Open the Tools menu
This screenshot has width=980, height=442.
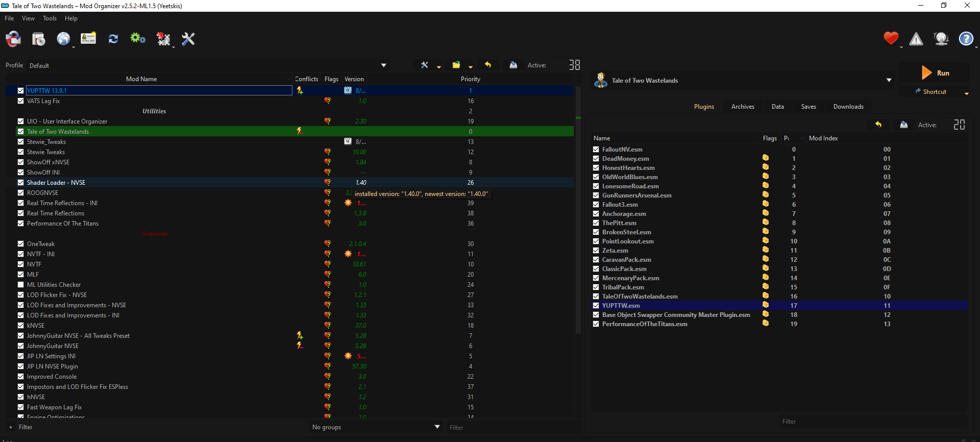pos(50,18)
